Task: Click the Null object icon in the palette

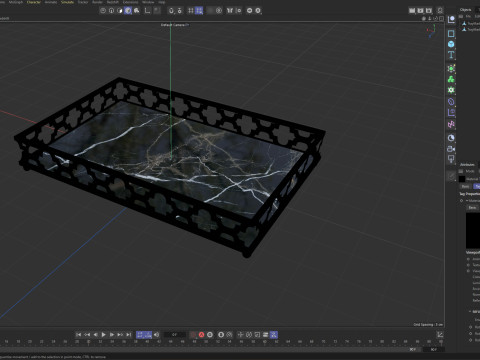Action: click(451, 19)
